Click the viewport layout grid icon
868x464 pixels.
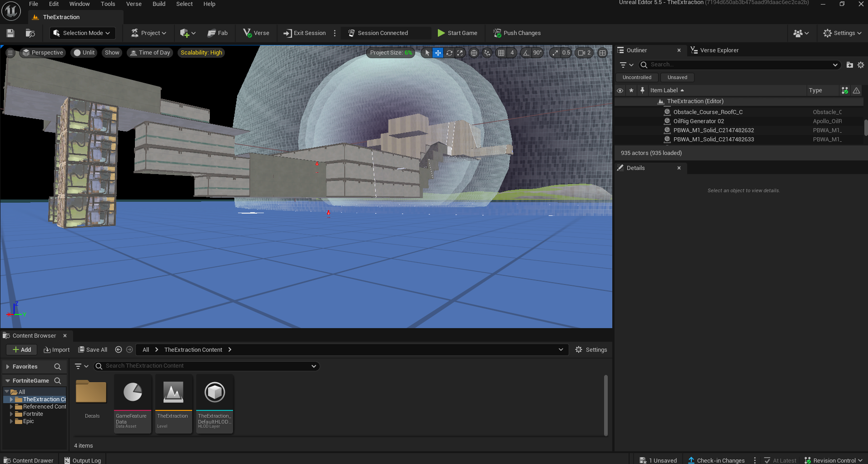click(602, 53)
